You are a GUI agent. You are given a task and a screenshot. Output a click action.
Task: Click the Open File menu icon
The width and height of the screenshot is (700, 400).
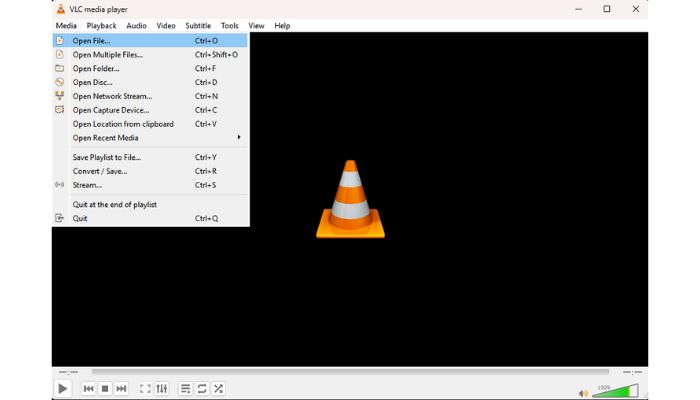59,41
